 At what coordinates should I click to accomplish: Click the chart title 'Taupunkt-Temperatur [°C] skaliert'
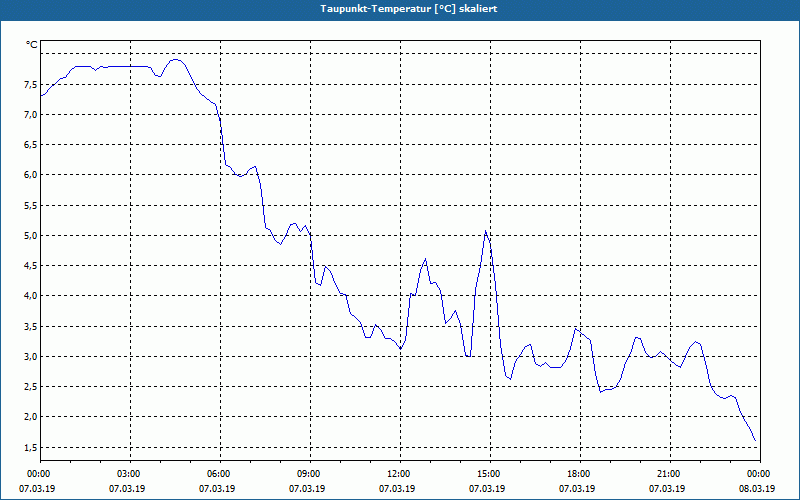pyautogui.click(x=409, y=9)
